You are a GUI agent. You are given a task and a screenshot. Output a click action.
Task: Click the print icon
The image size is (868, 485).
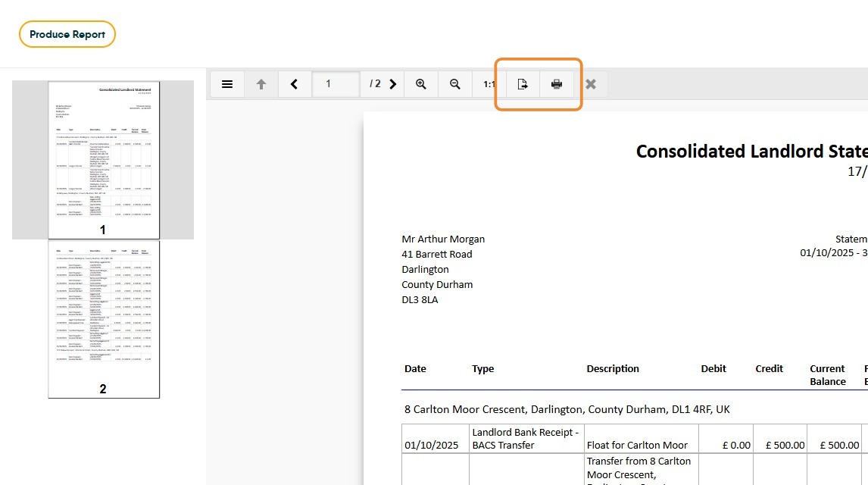557,84
